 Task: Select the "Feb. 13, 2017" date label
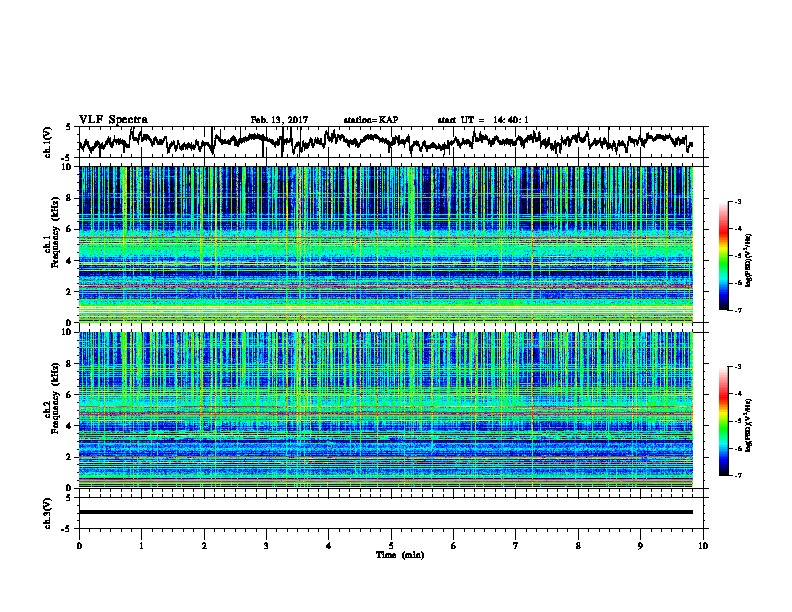click(279, 120)
